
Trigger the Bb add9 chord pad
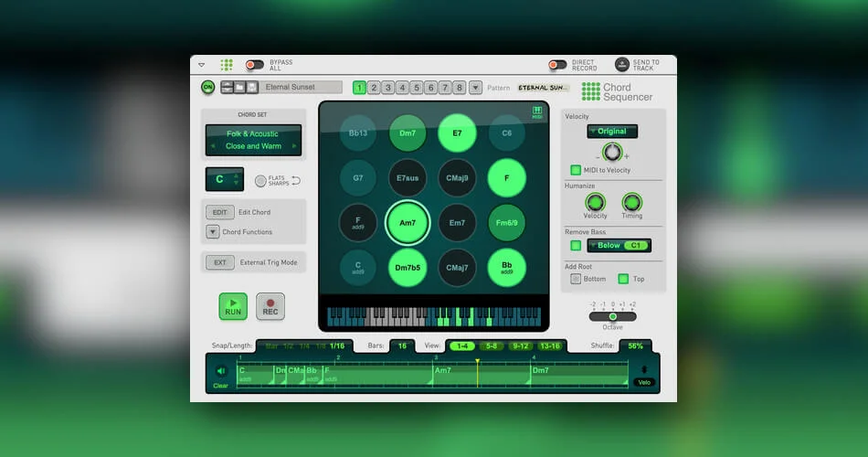click(506, 268)
